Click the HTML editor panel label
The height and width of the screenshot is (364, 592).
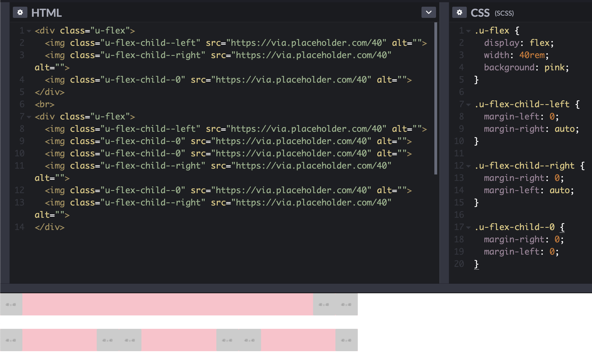46,13
